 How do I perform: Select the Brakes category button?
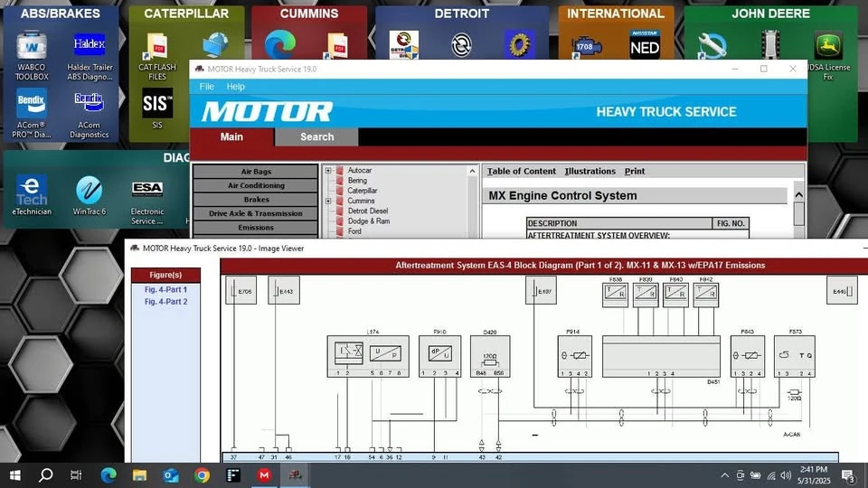click(256, 199)
